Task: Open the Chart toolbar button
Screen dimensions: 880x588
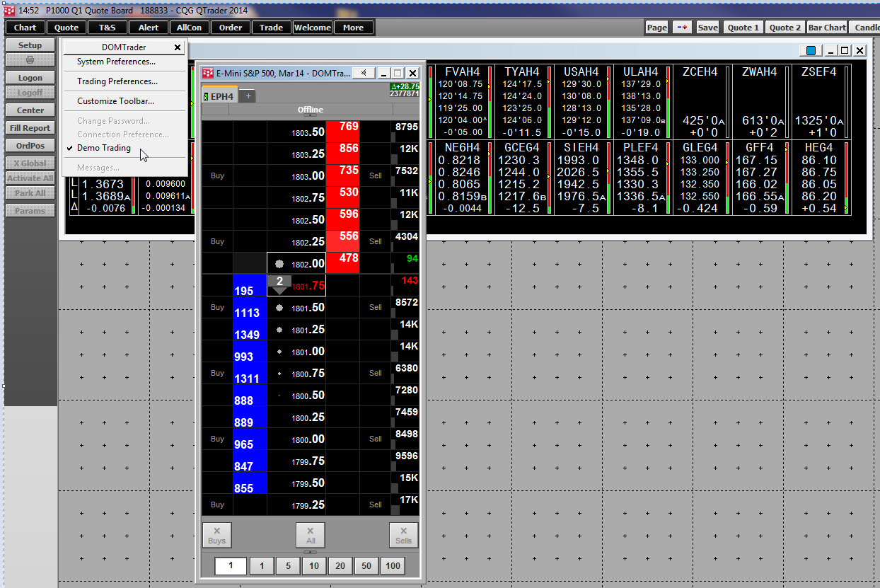Action: click(25, 28)
